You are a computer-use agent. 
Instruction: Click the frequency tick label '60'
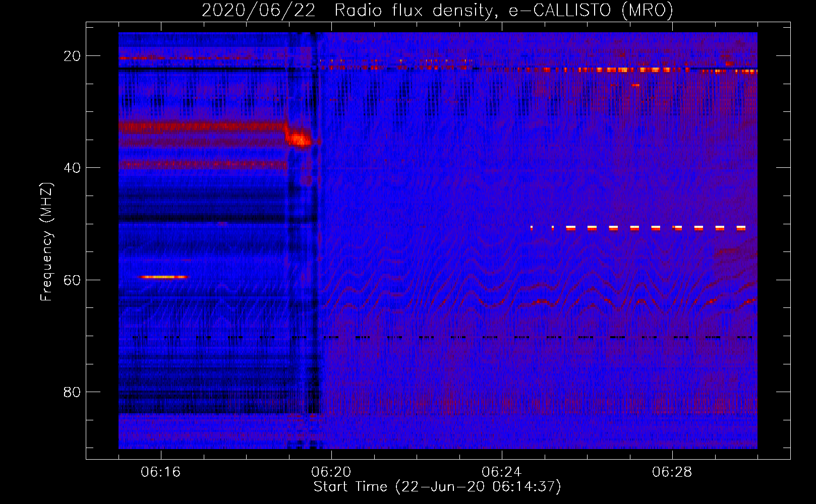72,280
